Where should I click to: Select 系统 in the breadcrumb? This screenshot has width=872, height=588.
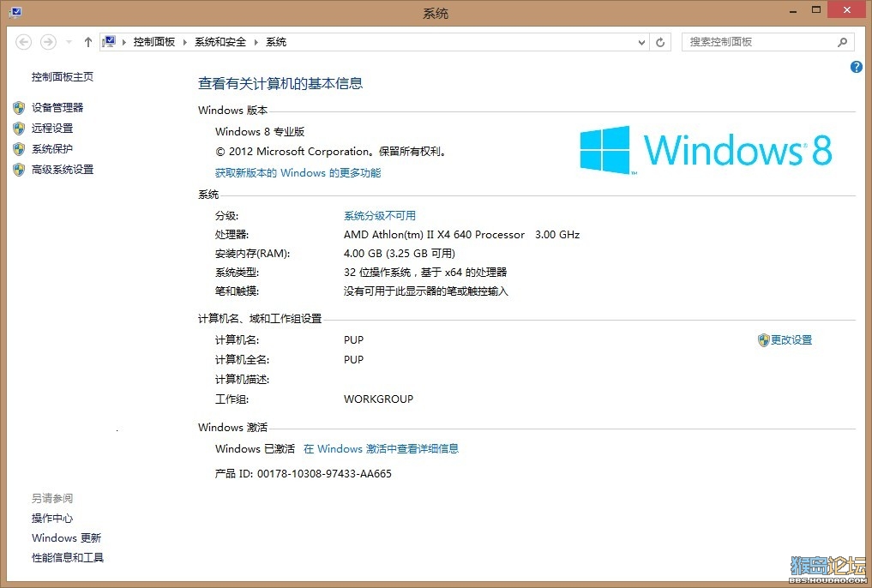[x=276, y=42]
